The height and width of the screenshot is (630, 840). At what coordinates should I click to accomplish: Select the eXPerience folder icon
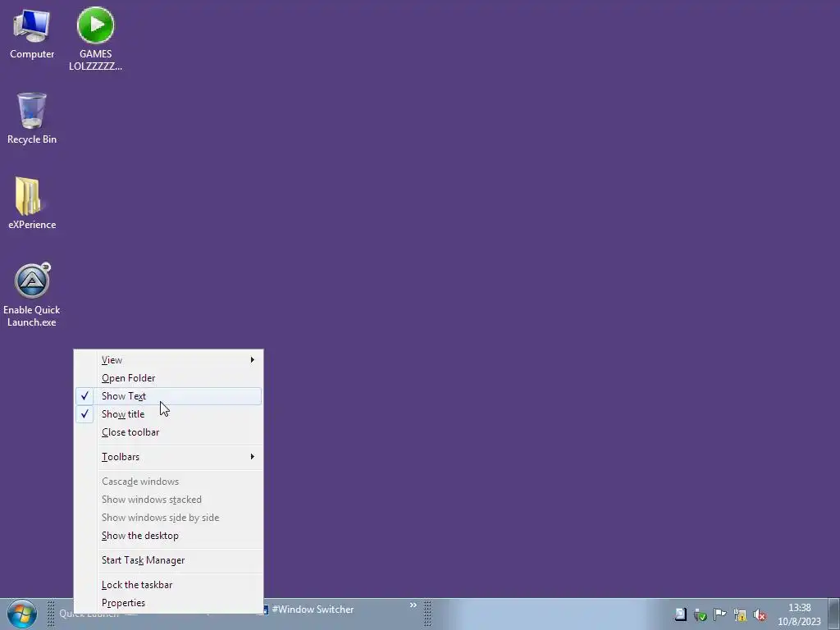32,203
